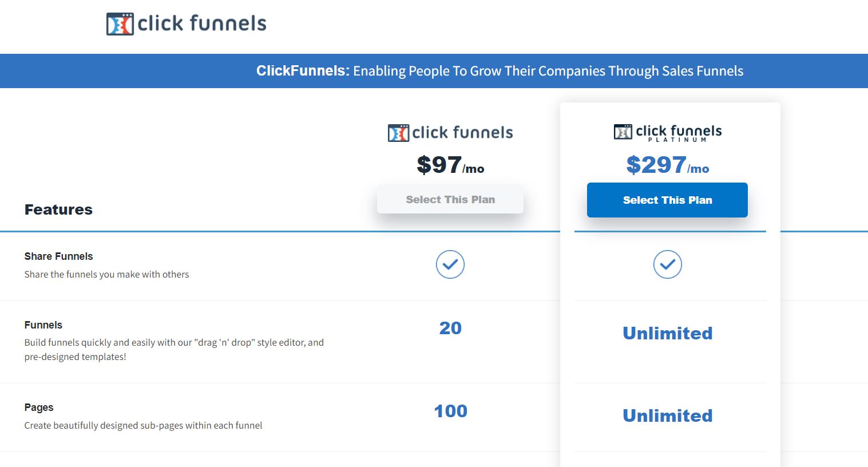The height and width of the screenshot is (467, 868).
Task: Click the Pages feature title
Action: [x=39, y=407]
